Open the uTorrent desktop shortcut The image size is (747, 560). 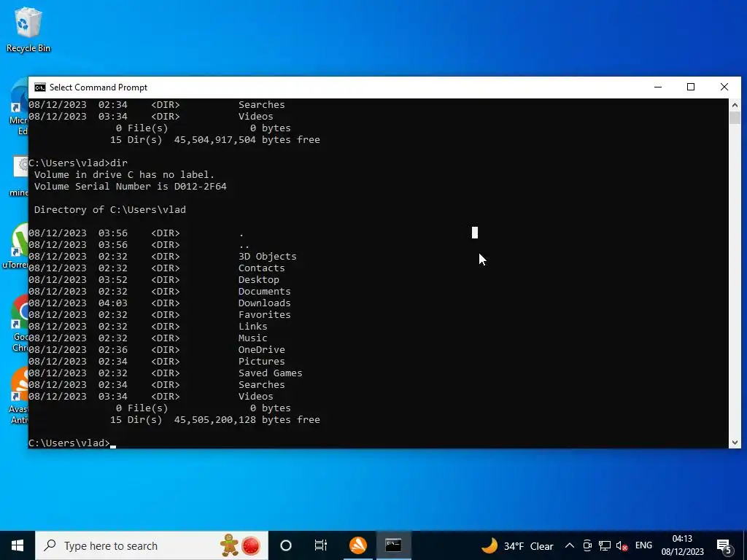tap(16, 246)
